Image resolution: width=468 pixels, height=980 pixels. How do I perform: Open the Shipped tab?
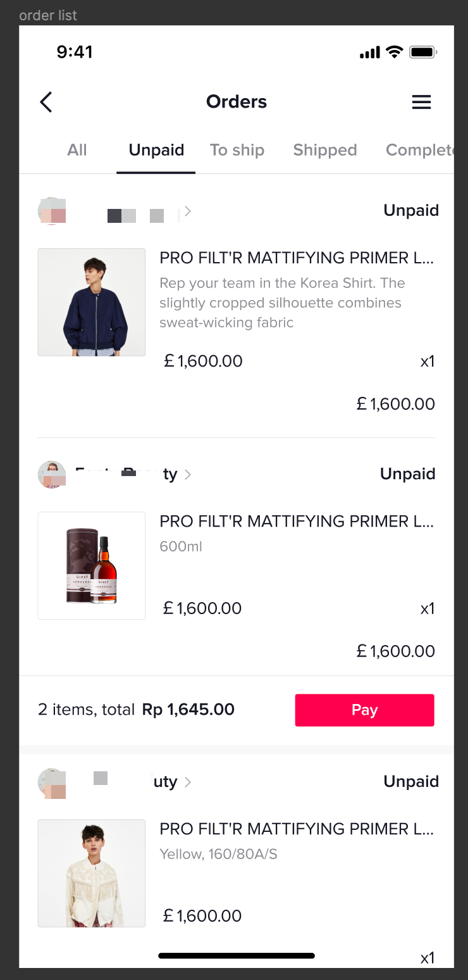click(x=325, y=150)
